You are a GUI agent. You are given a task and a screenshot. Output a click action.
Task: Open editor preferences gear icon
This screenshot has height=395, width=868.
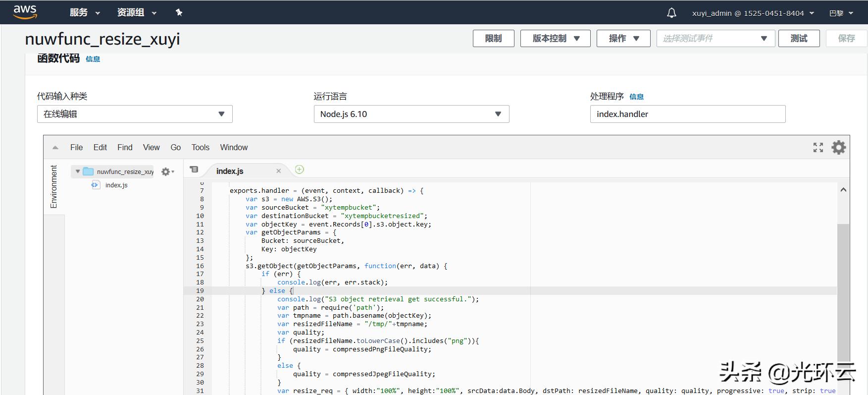click(838, 147)
